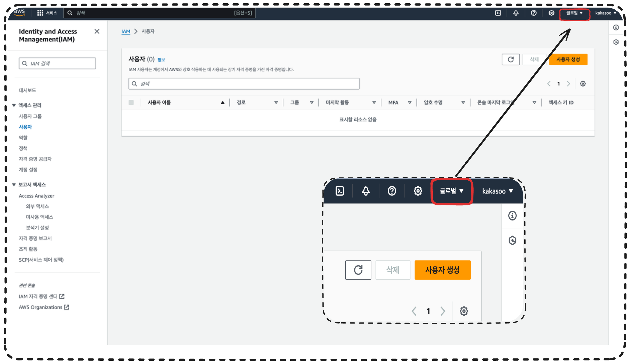Click the 사용자 생성 button

click(x=568, y=59)
